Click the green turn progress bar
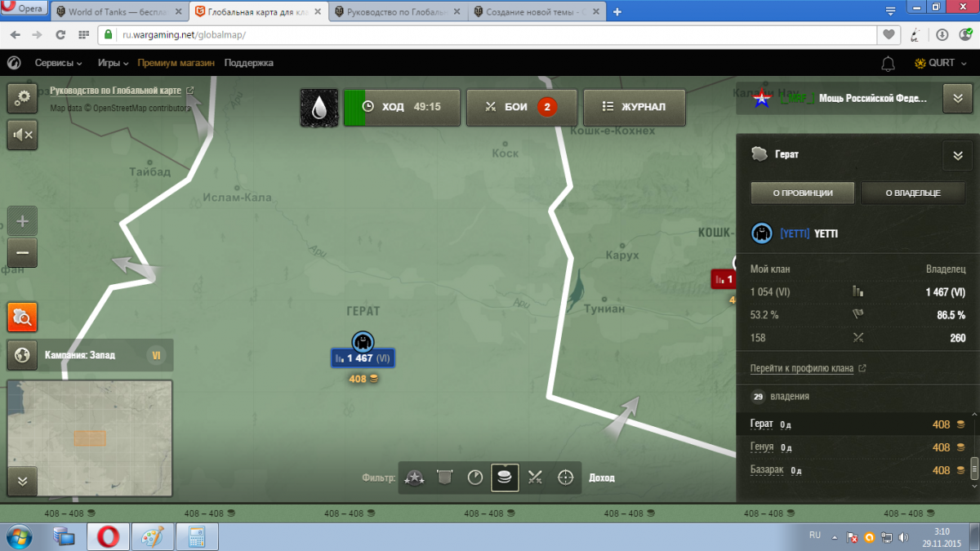The image size is (980, 551). click(354, 107)
